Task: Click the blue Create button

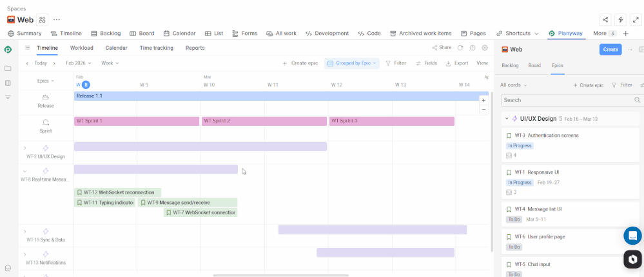Action: coord(610,49)
